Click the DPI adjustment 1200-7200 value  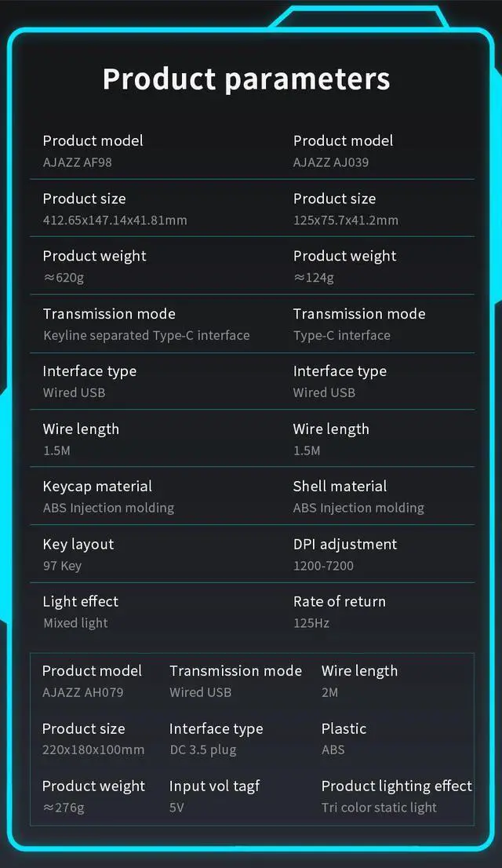point(323,566)
